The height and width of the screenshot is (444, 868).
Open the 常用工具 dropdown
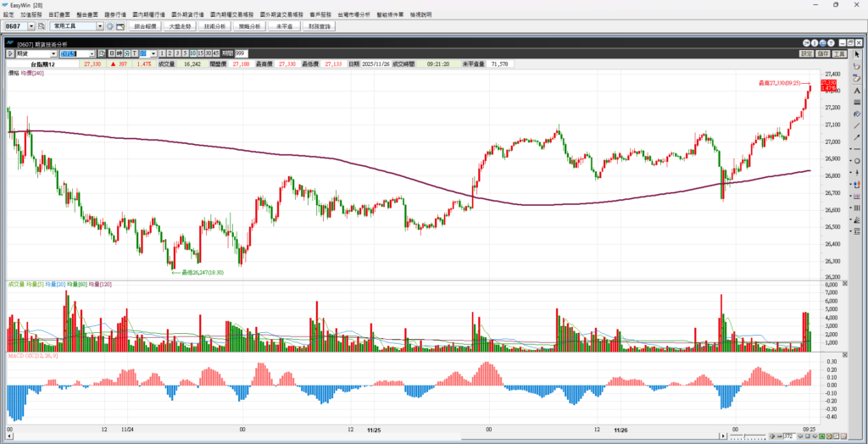click(x=99, y=26)
